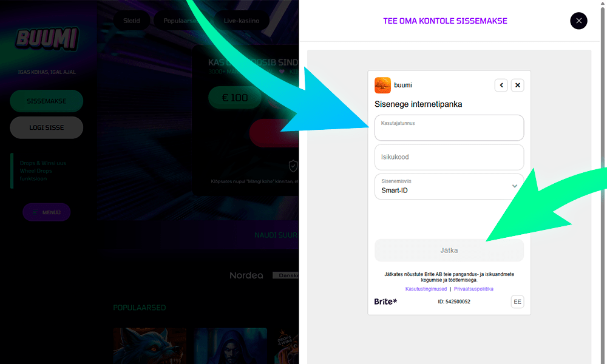Open the Slotid tab
607x364 pixels.
click(x=132, y=21)
